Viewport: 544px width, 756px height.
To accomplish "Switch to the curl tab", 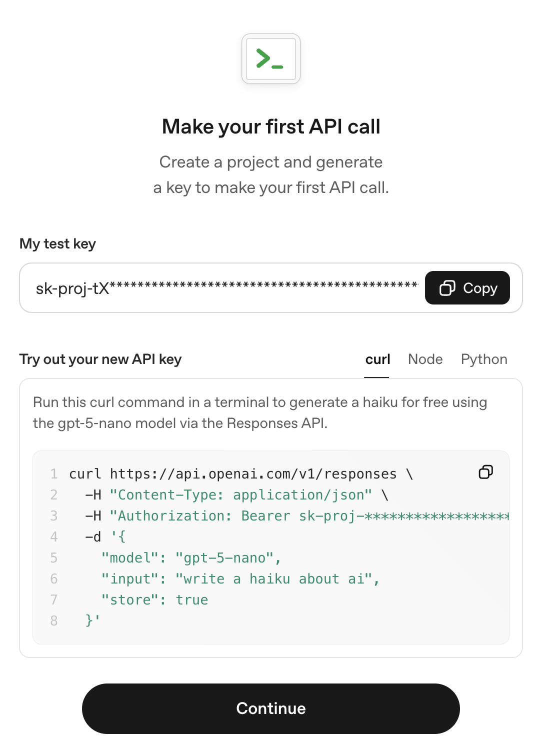I will tap(377, 359).
